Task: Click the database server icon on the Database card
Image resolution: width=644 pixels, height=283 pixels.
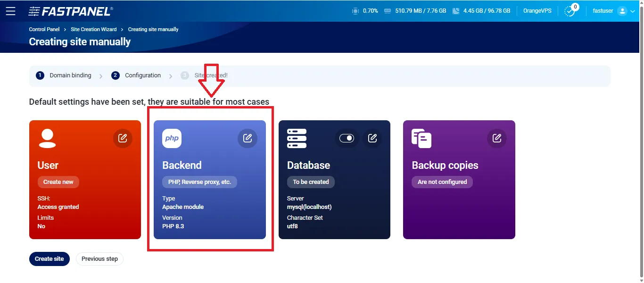Action: point(296,138)
